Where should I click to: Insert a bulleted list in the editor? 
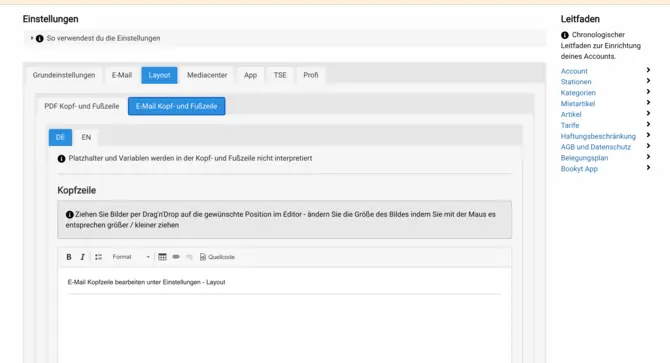pos(98,257)
